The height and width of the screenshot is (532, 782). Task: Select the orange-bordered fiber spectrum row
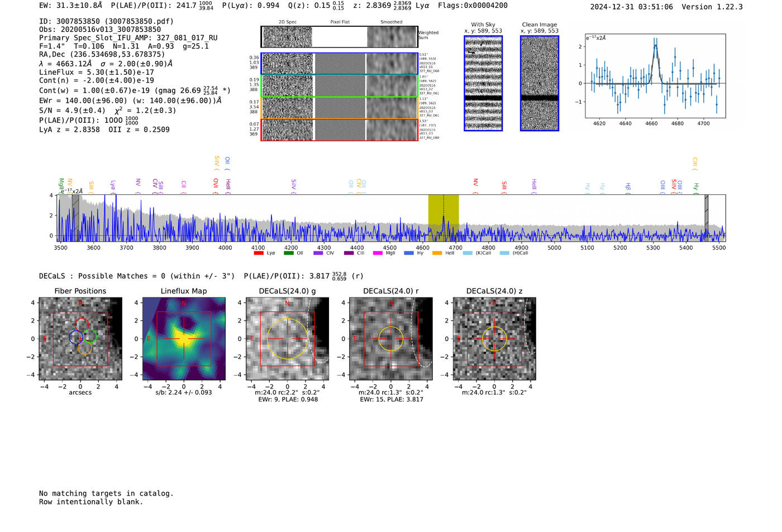(339, 108)
